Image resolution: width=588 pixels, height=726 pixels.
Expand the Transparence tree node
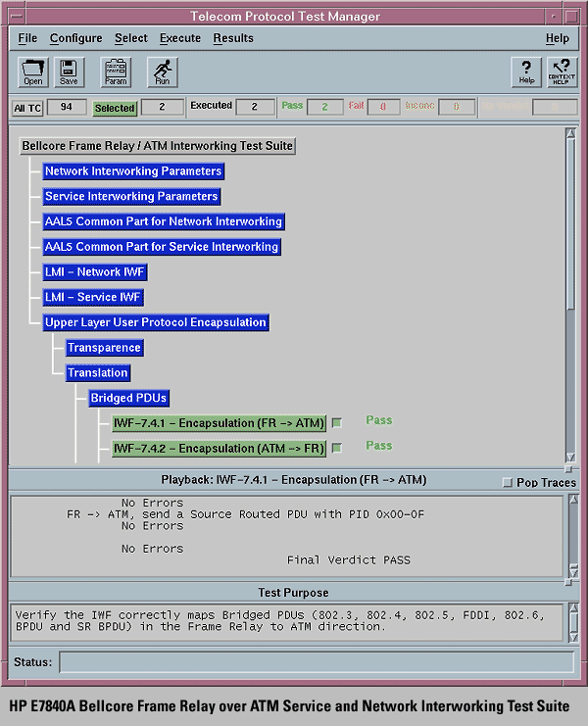[x=104, y=348]
